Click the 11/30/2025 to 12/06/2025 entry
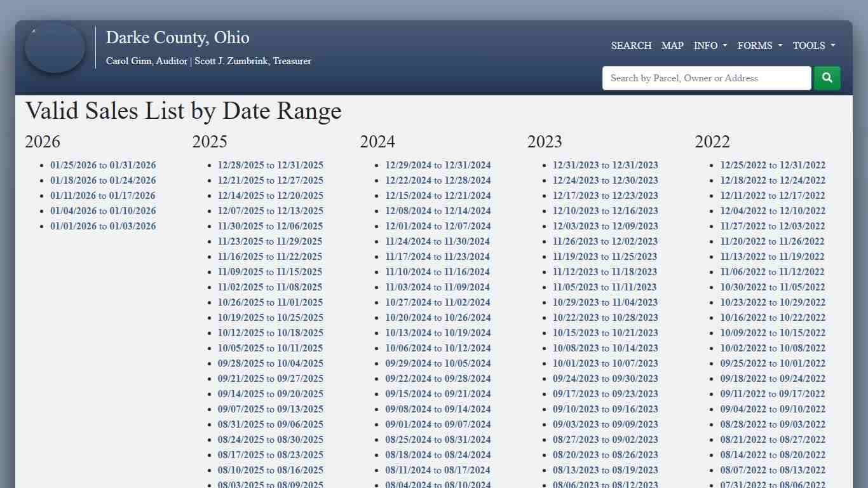The height and width of the screenshot is (488, 868). (270, 226)
